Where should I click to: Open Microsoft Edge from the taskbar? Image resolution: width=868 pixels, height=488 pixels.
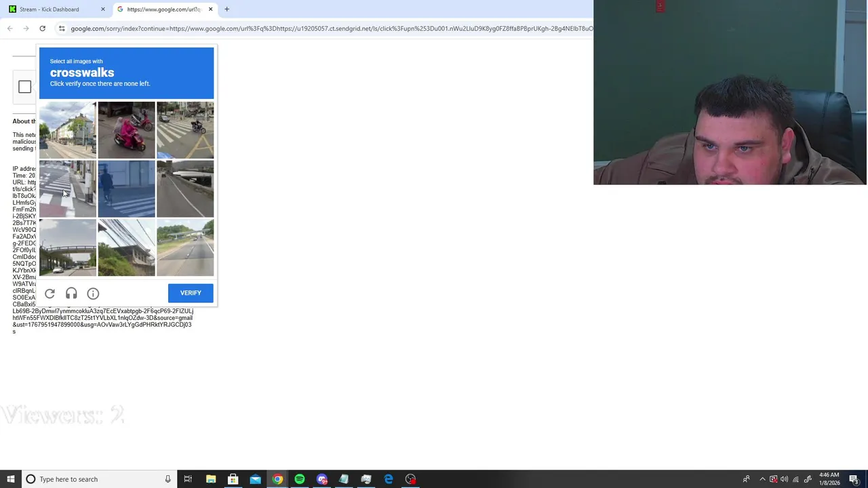tap(389, 479)
